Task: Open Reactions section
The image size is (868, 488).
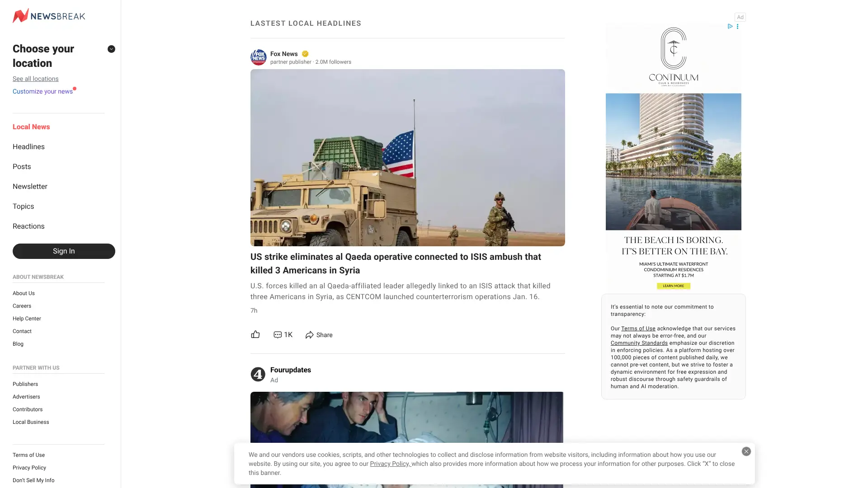Action: [x=28, y=226]
